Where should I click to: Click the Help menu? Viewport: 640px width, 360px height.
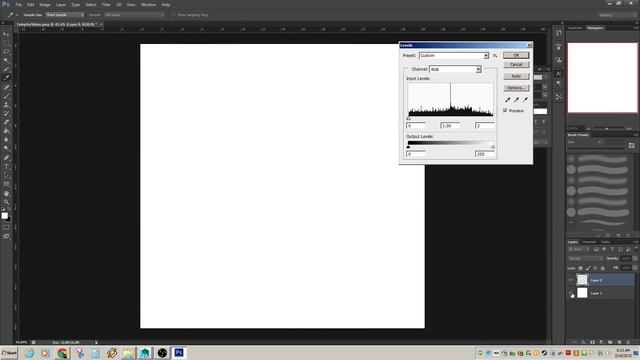click(166, 4)
